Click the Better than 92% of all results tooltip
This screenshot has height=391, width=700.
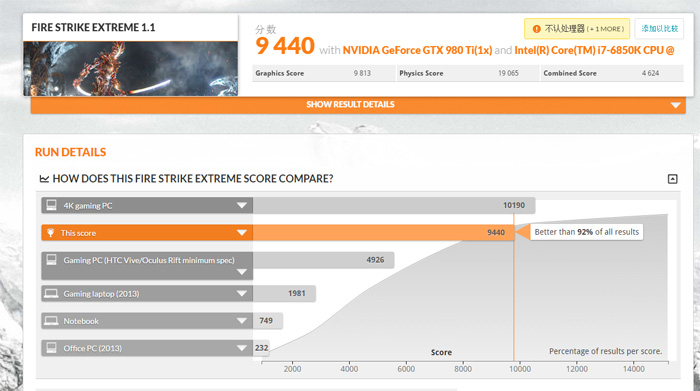coord(586,232)
